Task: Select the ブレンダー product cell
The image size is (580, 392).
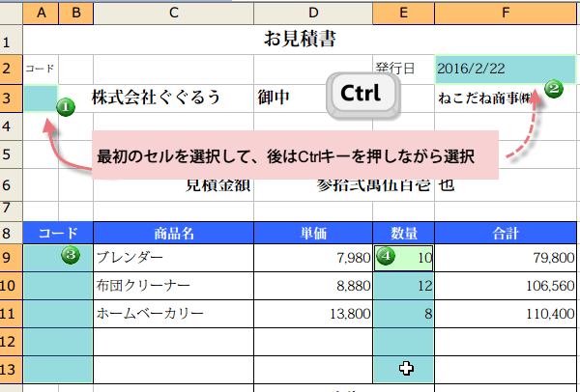Action: (173, 258)
